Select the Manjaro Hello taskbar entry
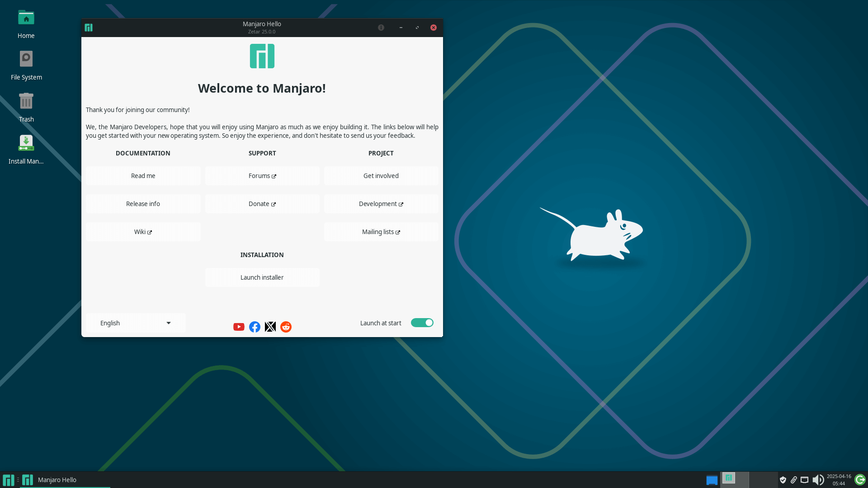Viewport: 868px width, 488px height. 57,480
